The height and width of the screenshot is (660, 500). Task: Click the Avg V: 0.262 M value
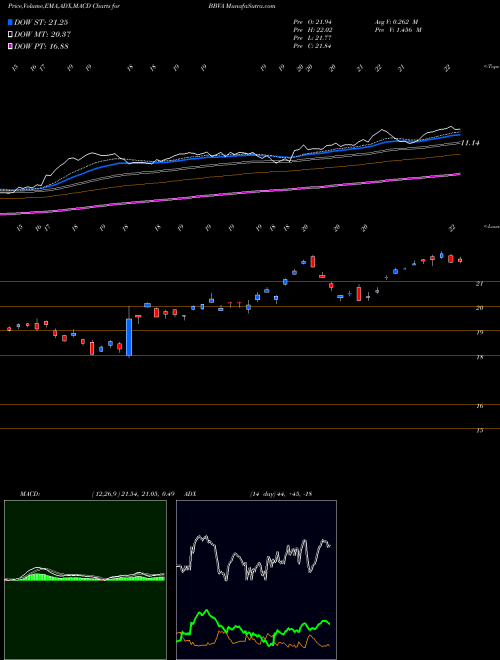(396, 22)
